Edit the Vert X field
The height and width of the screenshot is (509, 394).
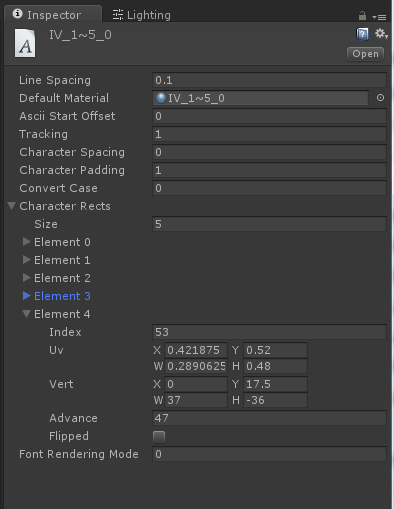[196, 384]
